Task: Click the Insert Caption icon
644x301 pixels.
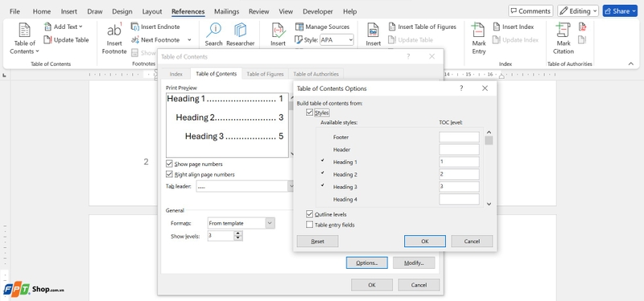Action: click(374, 31)
